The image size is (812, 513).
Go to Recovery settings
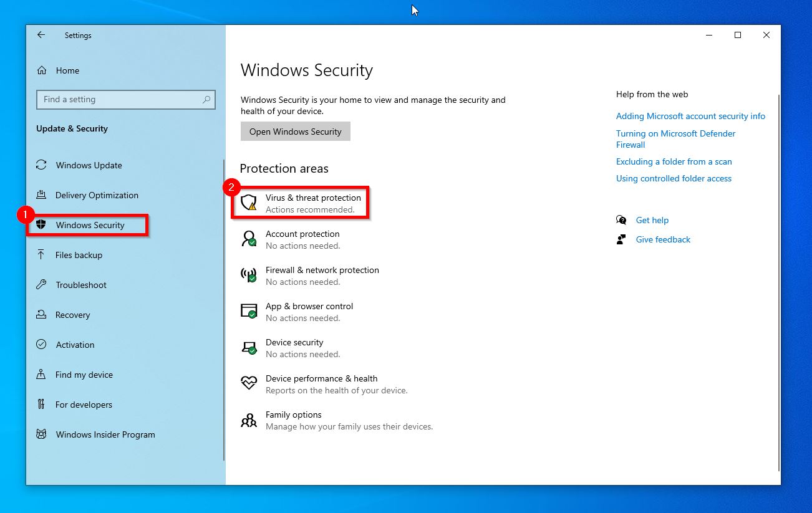coord(73,315)
